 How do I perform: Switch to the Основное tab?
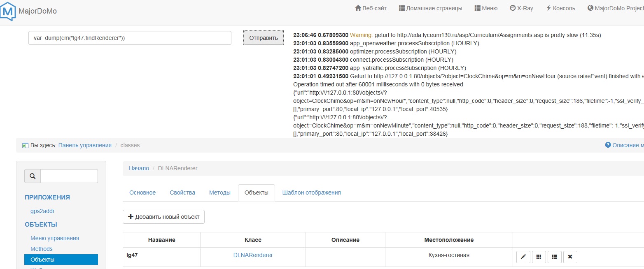(x=142, y=192)
